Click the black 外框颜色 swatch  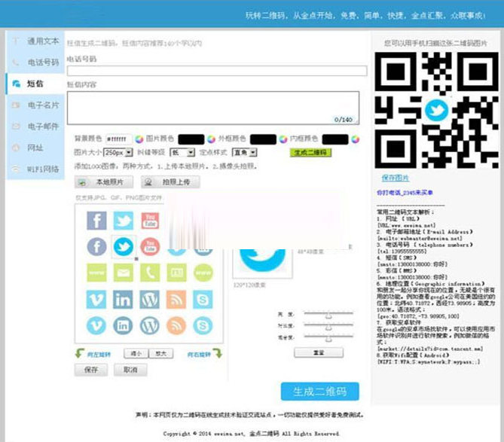263,139
